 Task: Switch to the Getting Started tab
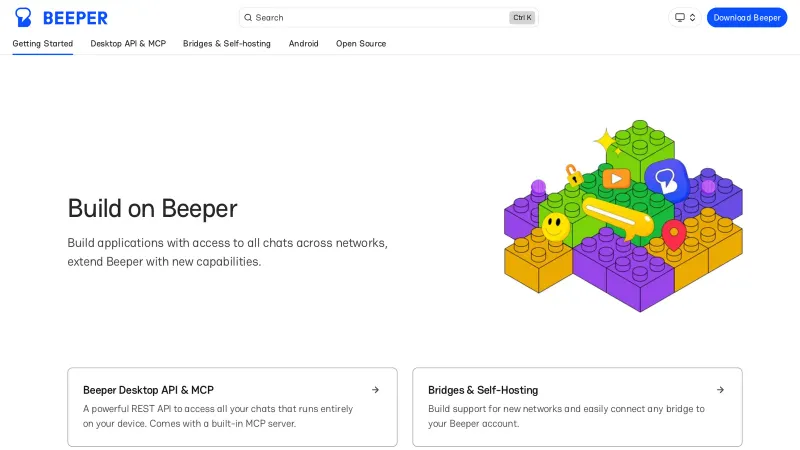(43, 44)
